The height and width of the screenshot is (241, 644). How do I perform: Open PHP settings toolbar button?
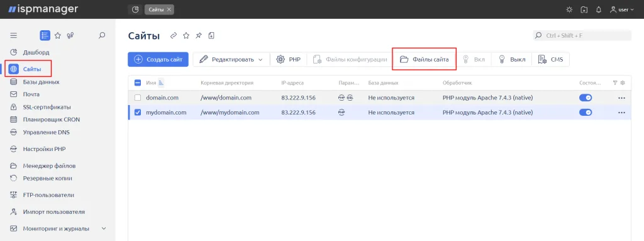288,59
